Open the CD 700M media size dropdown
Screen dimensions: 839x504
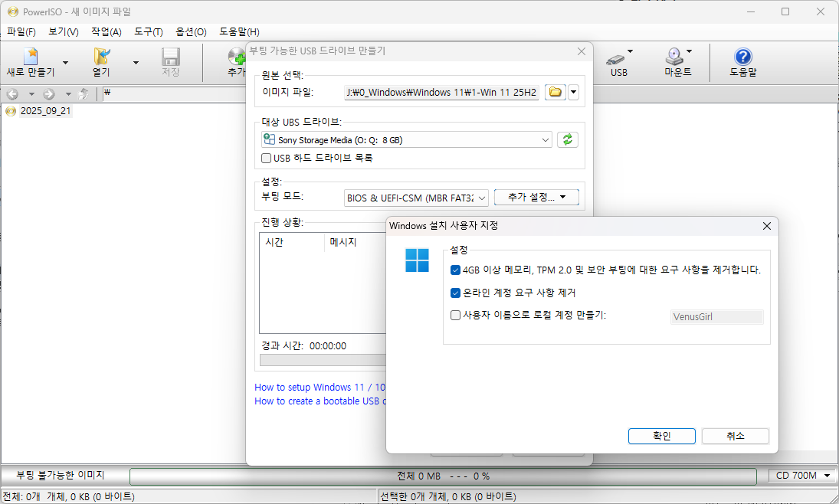[x=802, y=475]
